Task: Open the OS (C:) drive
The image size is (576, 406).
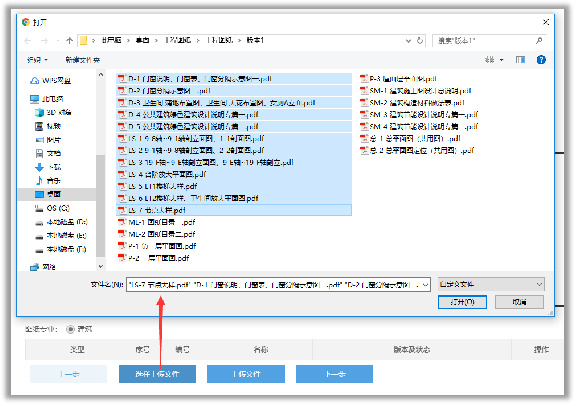Action: point(52,208)
